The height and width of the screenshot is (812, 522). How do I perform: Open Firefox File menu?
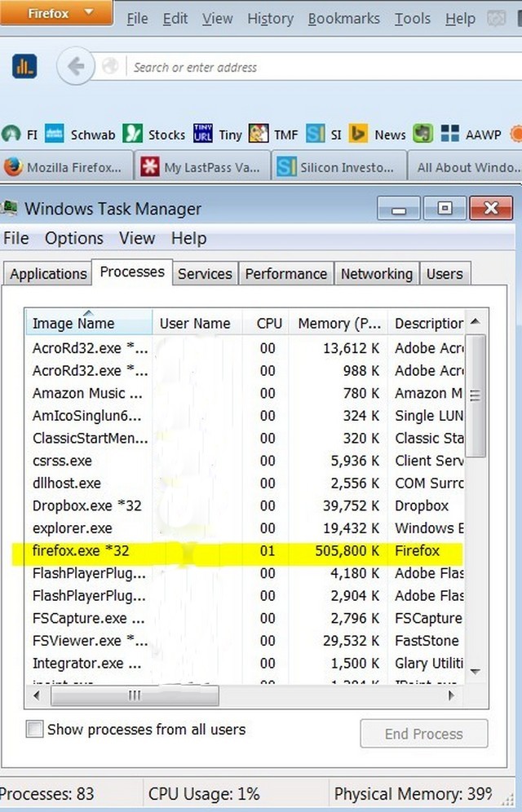(x=137, y=19)
